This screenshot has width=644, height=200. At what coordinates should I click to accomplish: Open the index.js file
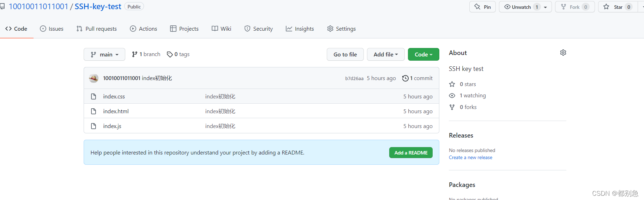click(x=112, y=126)
